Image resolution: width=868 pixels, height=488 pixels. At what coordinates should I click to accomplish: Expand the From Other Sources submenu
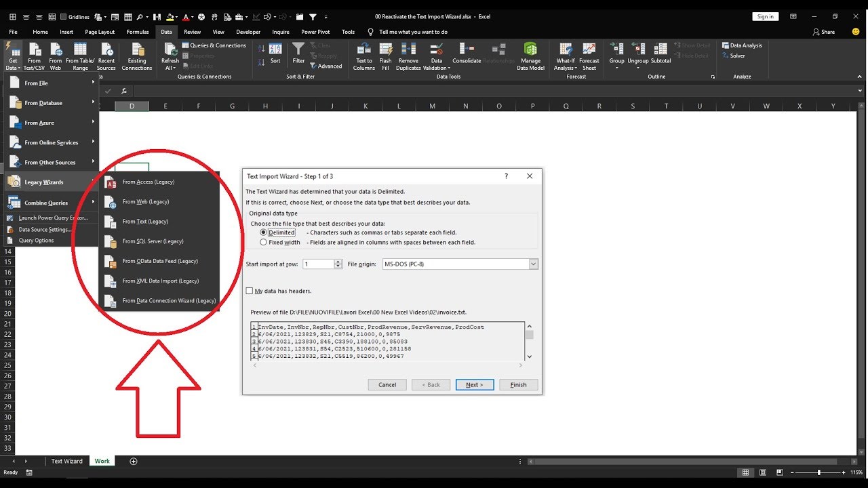[52, 162]
